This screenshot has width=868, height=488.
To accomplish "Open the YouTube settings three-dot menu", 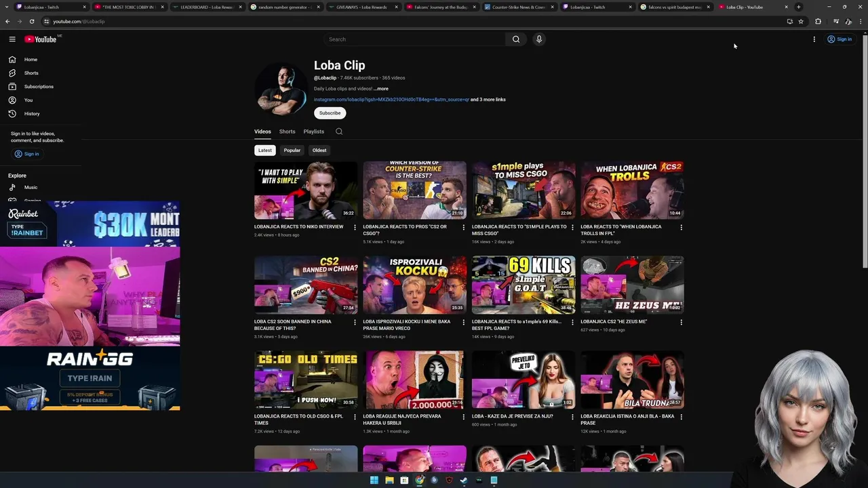I will click(x=814, y=39).
